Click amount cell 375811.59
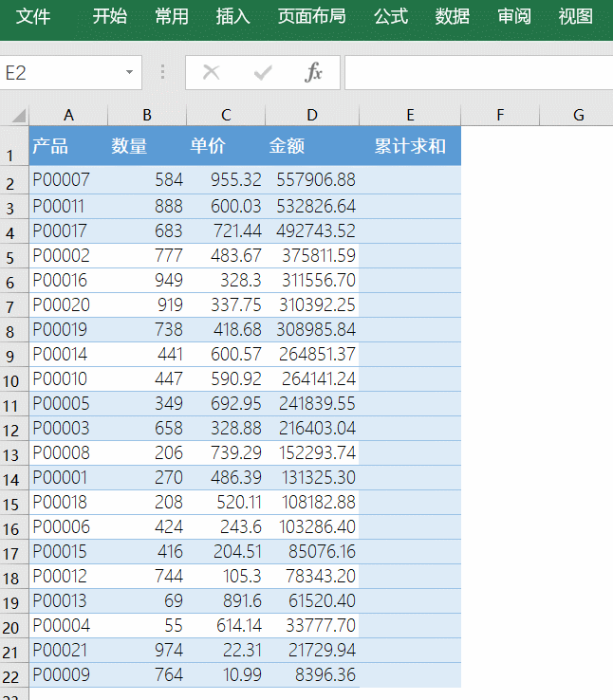The image size is (613, 700). coord(312,256)
